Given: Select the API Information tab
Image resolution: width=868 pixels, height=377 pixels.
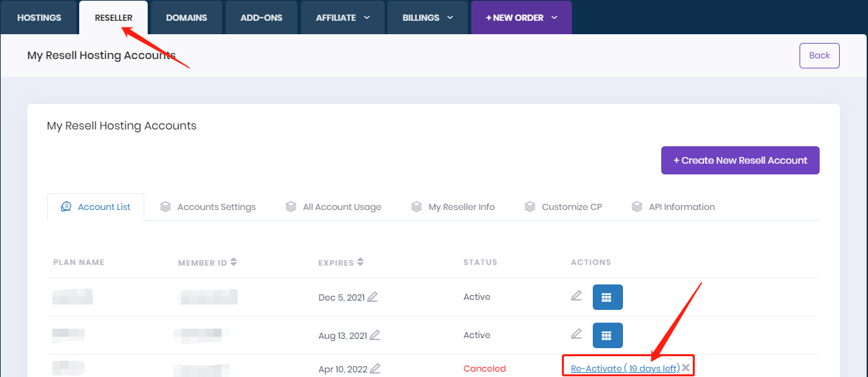Looking at the screenshot, I should [673, 207].
